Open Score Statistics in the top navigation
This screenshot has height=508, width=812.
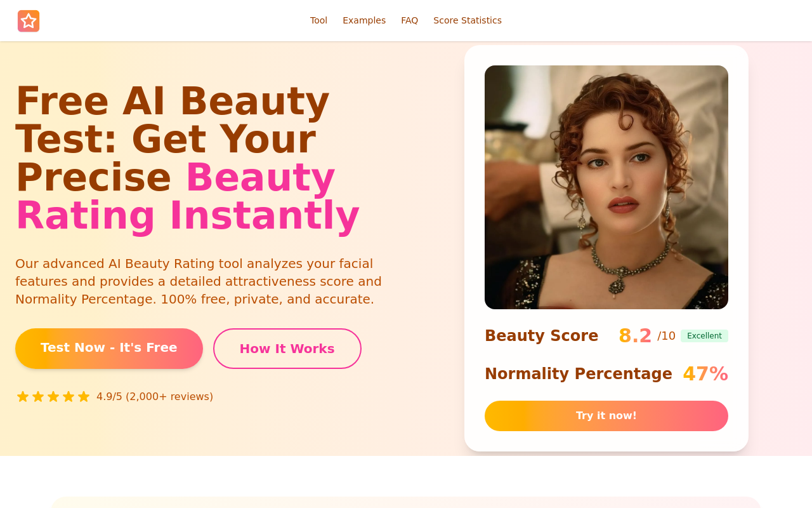click(467, 20)
